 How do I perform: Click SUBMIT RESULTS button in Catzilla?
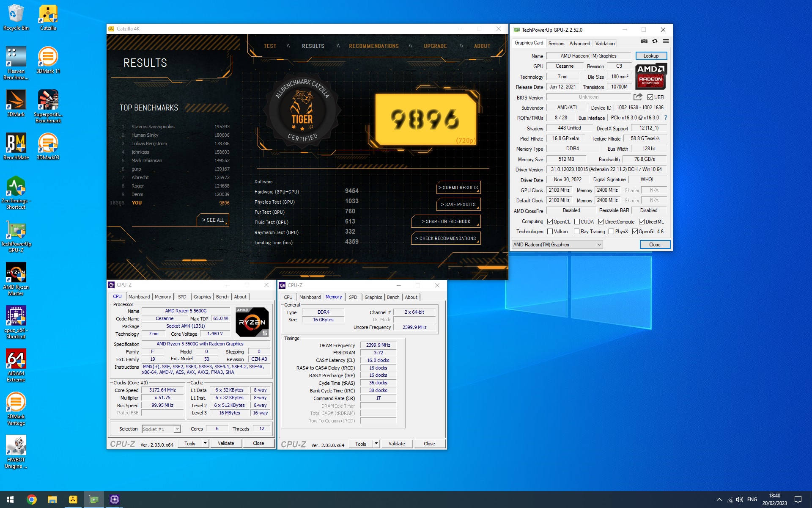click(458, 188)
